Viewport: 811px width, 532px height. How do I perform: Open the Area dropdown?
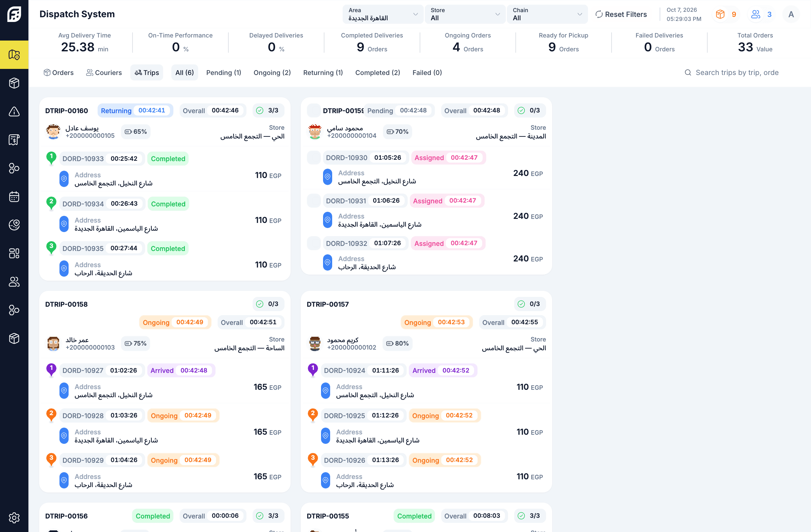(383, 14)
